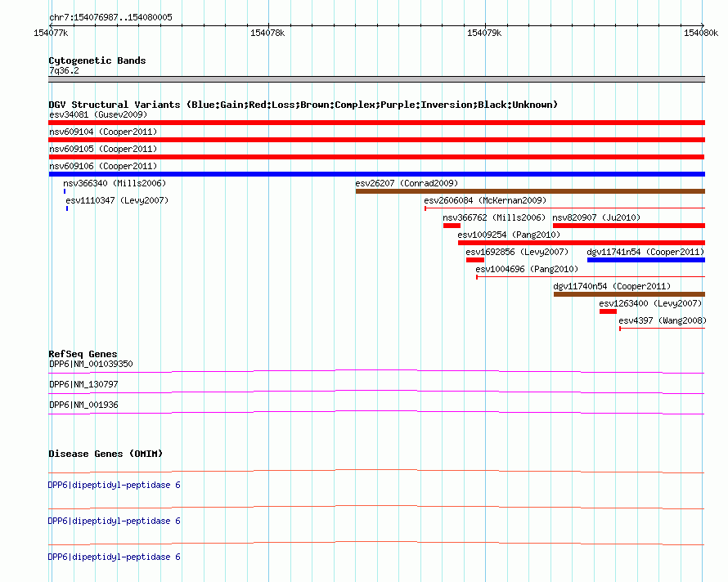Click the gray 7q36.2 cytogenetic band bar
This screenshot has height=582, width=728.
pos(376,79)
